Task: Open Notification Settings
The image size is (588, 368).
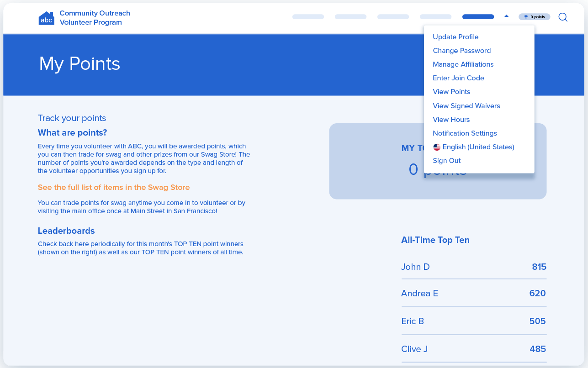Action: pyautogui.click(x=465, y=133)
